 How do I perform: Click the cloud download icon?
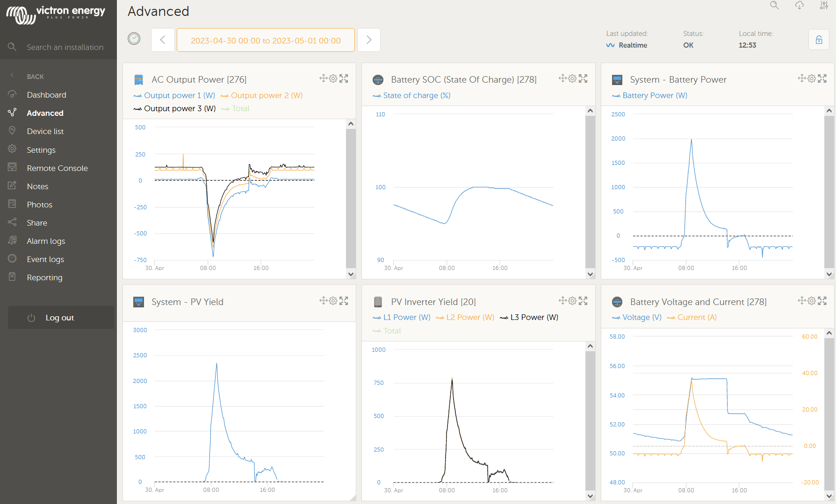pyautogui.click(x=800, y=6)
